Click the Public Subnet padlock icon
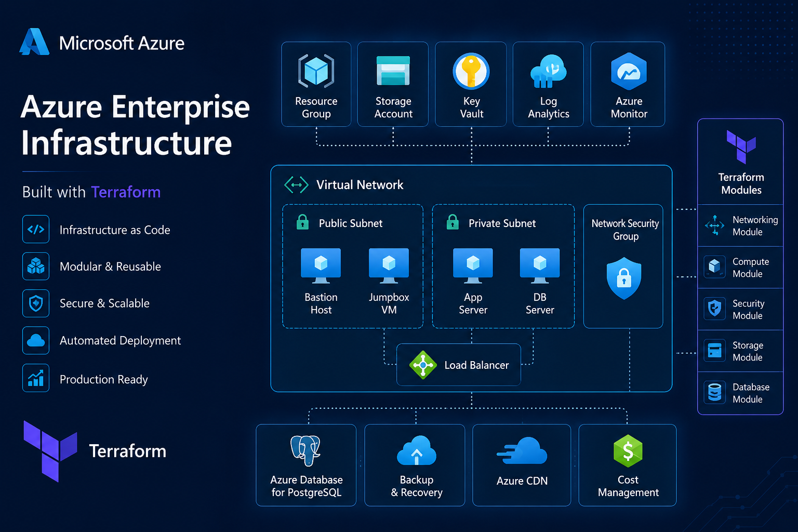This screenshot has height=532, width=798. click(302, 222)
